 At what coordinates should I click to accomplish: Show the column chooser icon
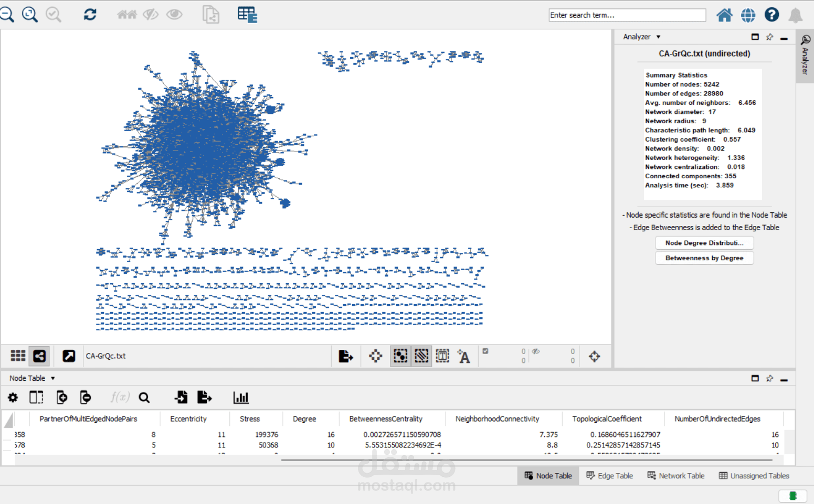[x=36, y=398]
